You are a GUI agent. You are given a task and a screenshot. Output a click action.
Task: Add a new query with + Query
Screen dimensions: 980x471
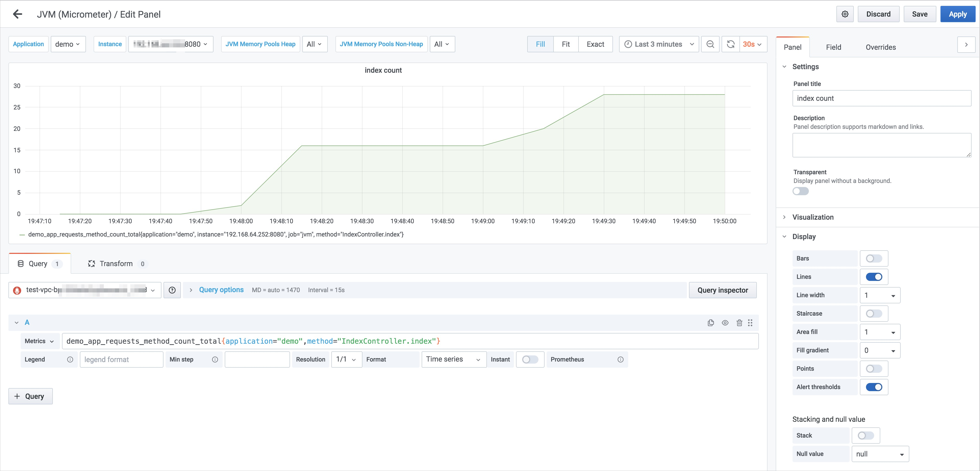[30, 396]
